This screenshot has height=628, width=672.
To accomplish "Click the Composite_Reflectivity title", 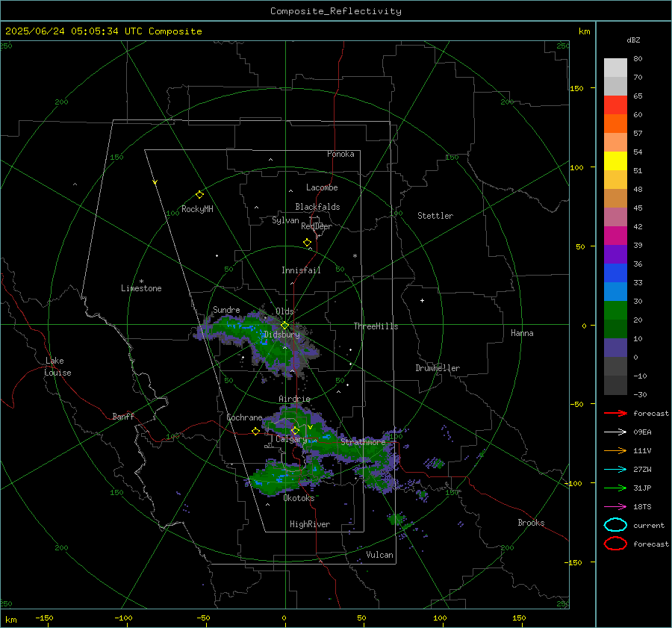I will click(335, 11).
